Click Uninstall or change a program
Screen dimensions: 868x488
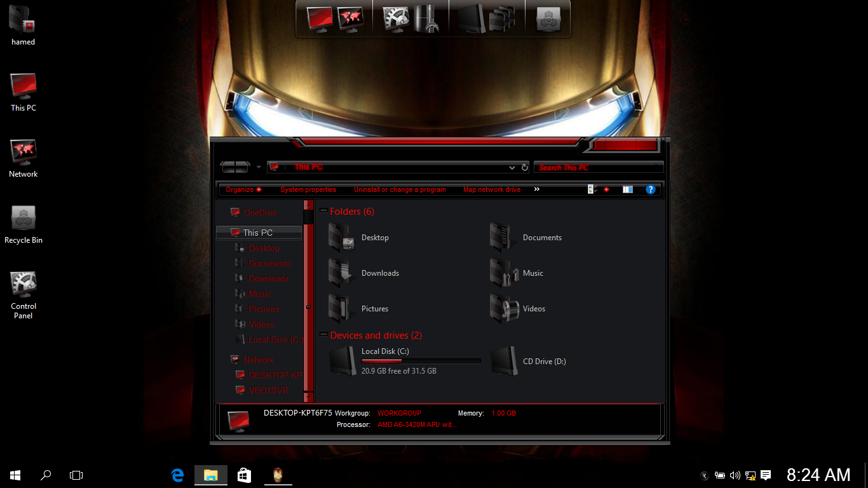(x=400, y=189)
